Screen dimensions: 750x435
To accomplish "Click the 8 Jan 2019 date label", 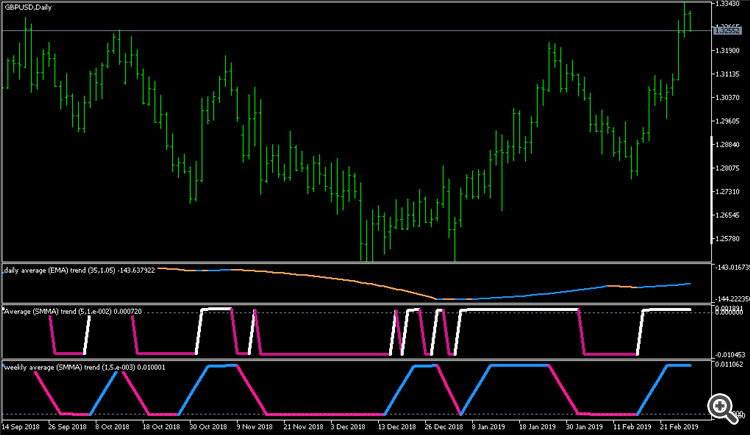I will [488, 426].
